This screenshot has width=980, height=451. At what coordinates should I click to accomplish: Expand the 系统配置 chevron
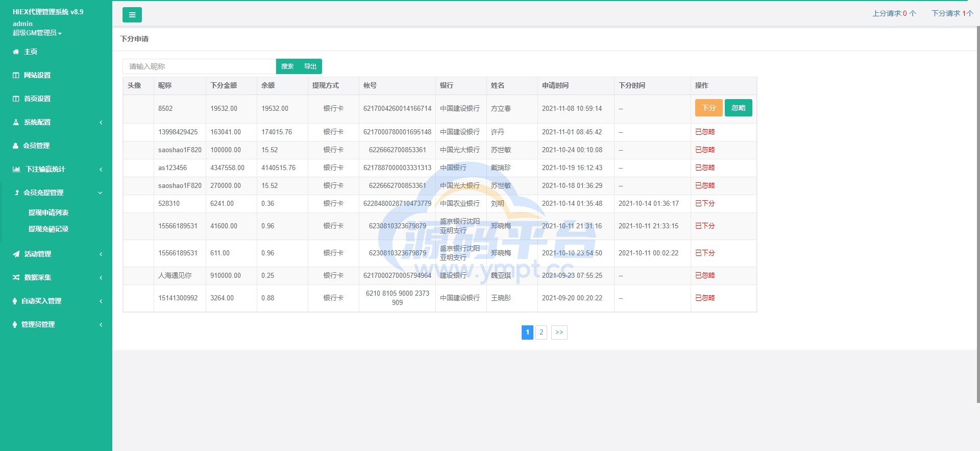101,122
